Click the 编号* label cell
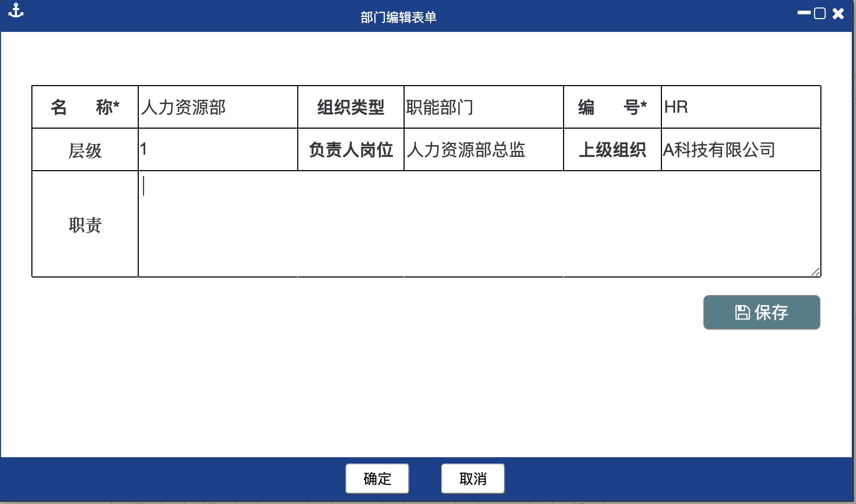 612,107
